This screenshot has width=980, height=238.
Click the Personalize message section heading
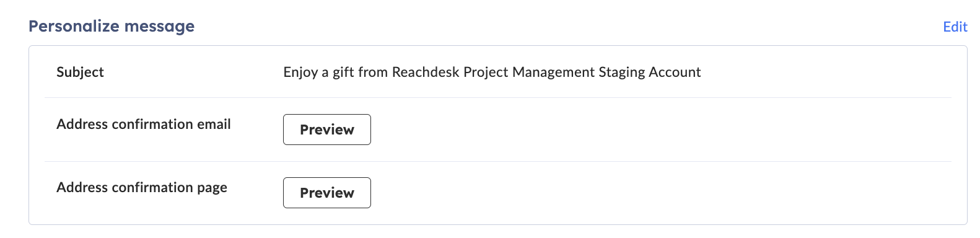coord(112,26)
